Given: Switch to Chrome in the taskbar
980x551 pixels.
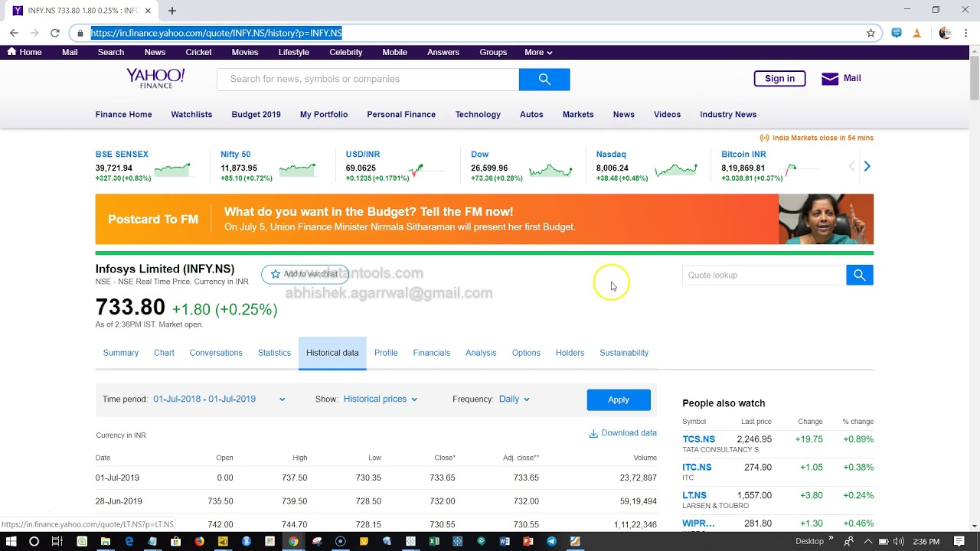Looking at the screenshot, I should pos(293,541).
